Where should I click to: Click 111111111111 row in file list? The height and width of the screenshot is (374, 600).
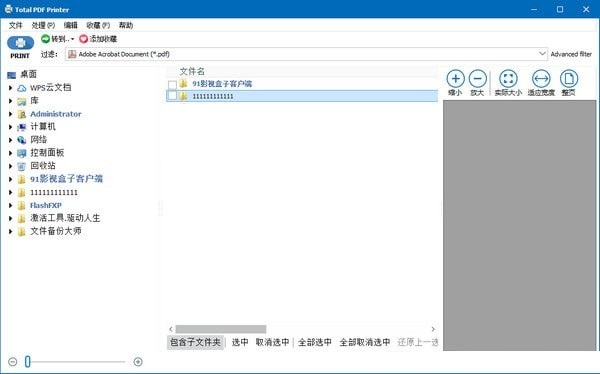(302, 96)
